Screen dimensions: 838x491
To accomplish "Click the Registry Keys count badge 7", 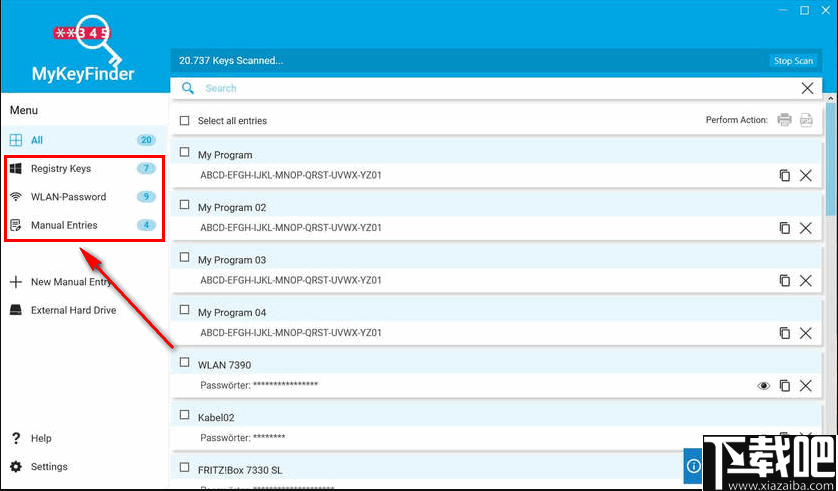I will click(146, 169).
